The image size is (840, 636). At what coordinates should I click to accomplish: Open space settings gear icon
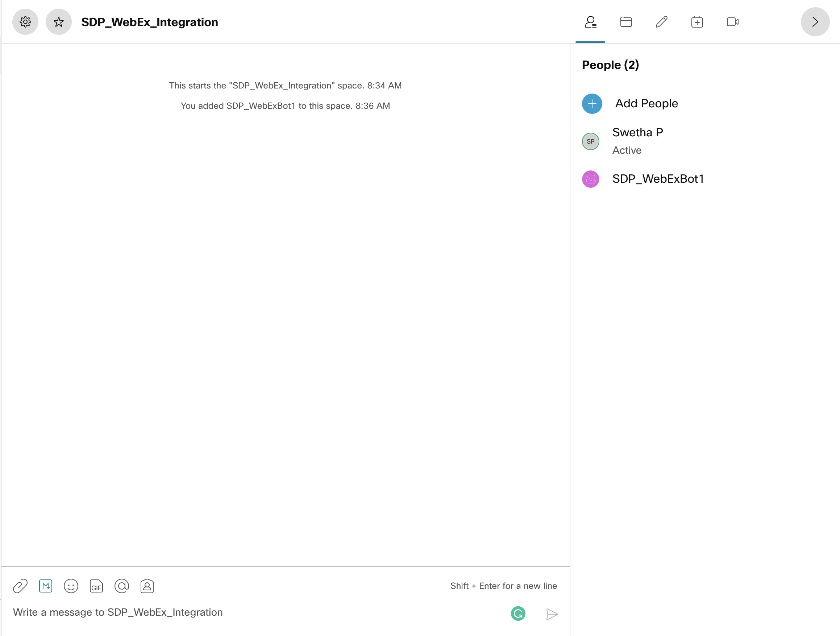point(25,22)
